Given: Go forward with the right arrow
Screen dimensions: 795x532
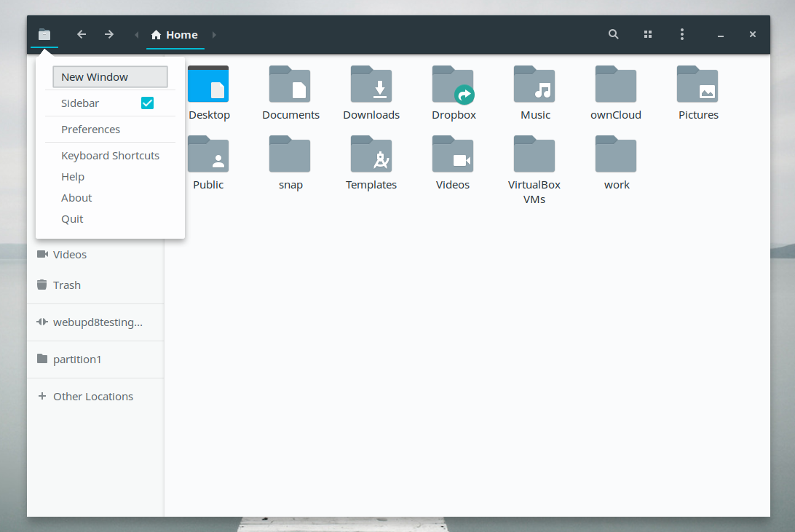Looking at the screenshot, I should 109,34.
